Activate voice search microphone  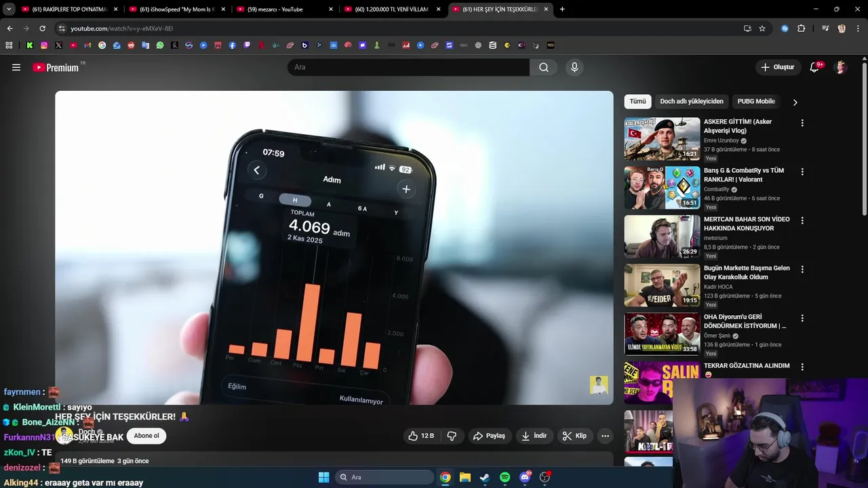click(574, 67)
